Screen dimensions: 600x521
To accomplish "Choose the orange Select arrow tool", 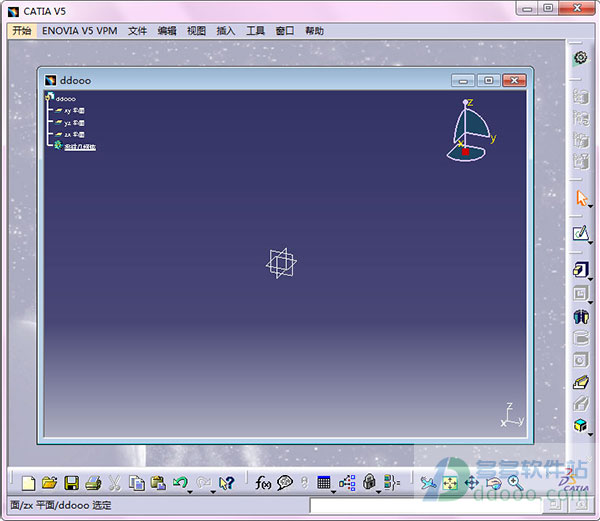I will (x=581, y=198).
